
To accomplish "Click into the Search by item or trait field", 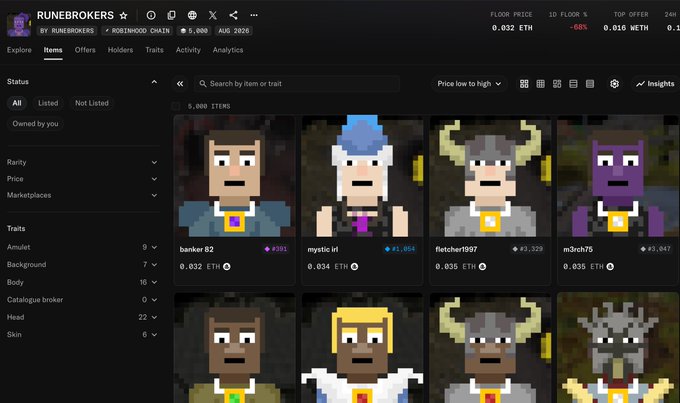I will point(297,84).
